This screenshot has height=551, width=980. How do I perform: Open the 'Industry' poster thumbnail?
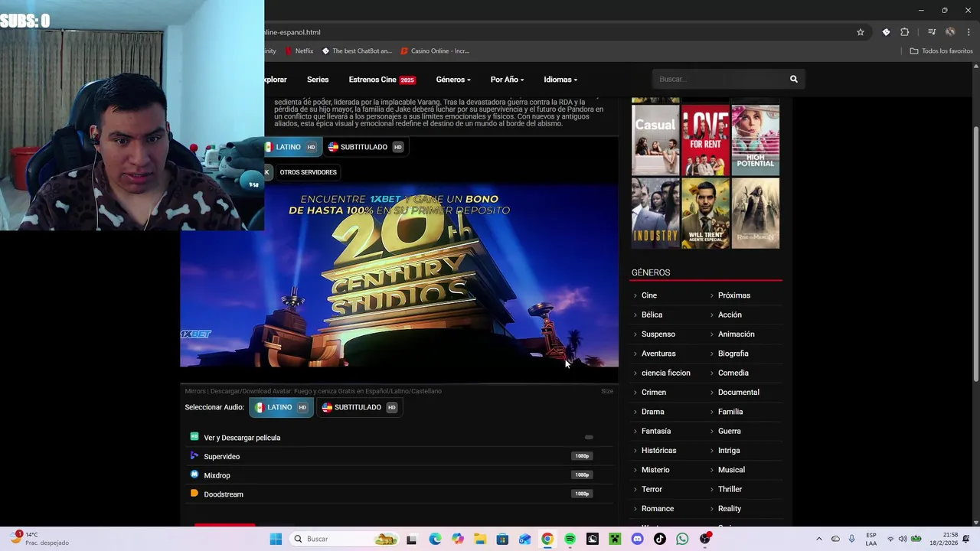coord(655,214)
